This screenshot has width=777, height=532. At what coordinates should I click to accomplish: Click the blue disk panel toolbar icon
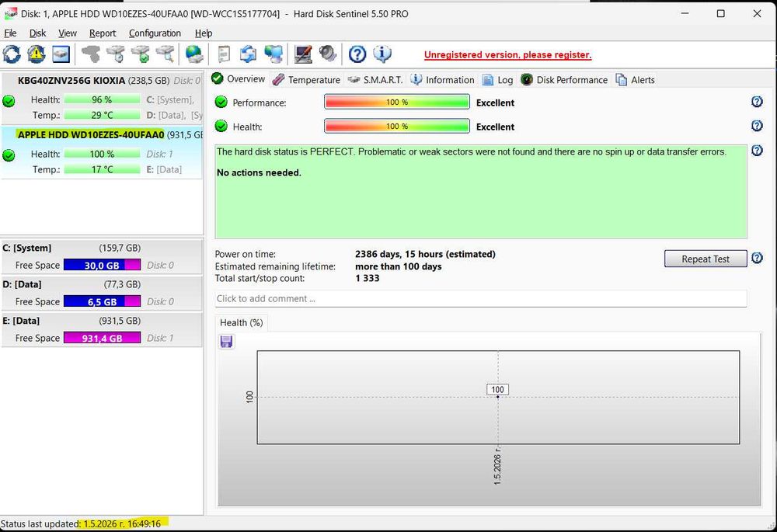click(61, 54)
